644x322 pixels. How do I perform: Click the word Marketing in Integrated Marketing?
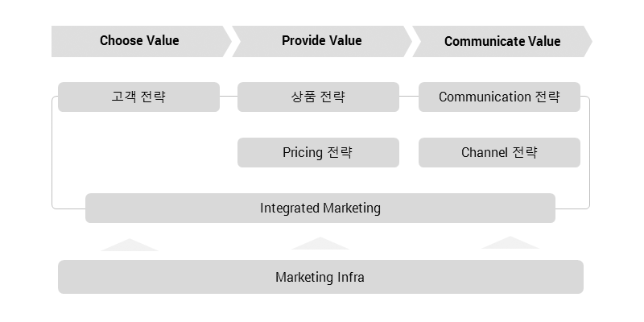(x=352, y=208)
